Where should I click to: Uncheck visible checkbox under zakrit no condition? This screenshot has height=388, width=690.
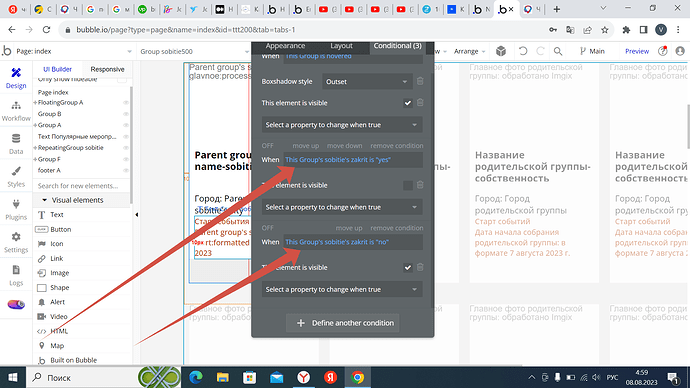tap(407, 267)
